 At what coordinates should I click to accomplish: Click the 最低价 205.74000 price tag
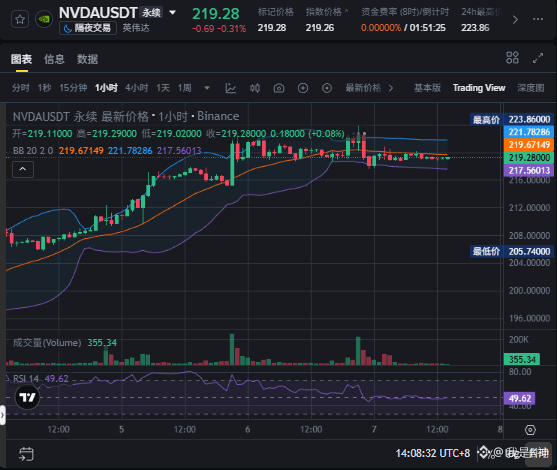tap(512, 252)
